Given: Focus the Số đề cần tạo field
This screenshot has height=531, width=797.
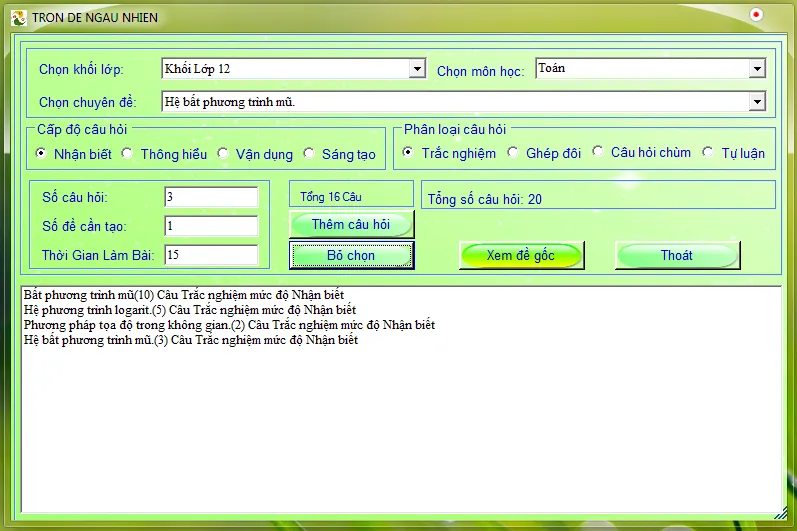Looking at the screenshot, I should point(211,226).
